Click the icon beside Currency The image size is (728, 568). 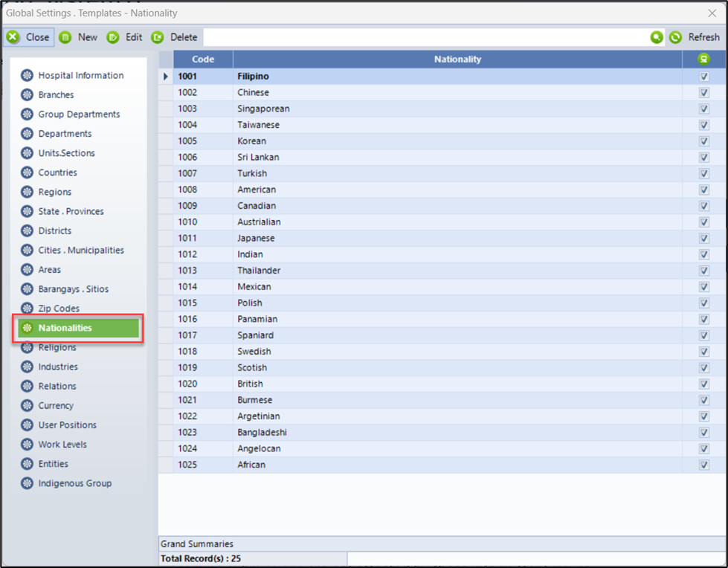pyautogui.click(x=28, y=406)
